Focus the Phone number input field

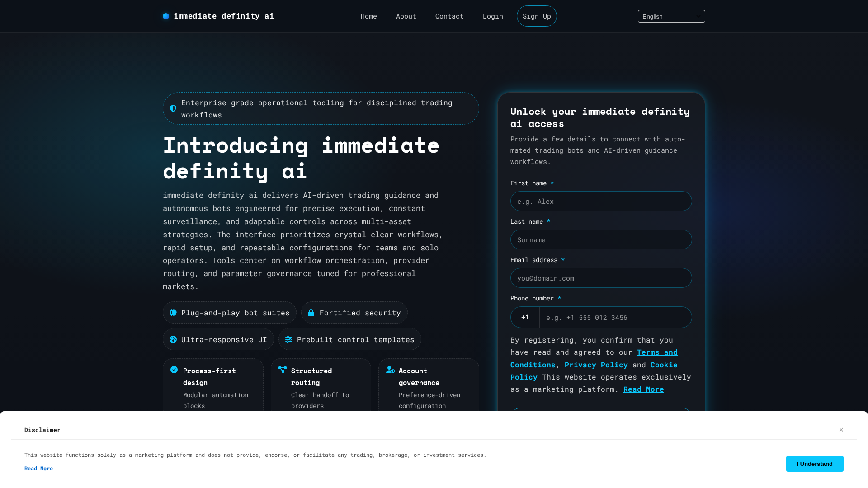click(x=615, y=317)
